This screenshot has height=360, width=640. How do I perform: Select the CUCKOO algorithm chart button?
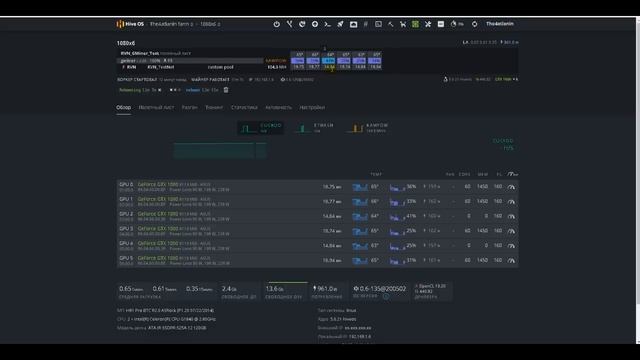pyautogui.click(x=261, y=128)
